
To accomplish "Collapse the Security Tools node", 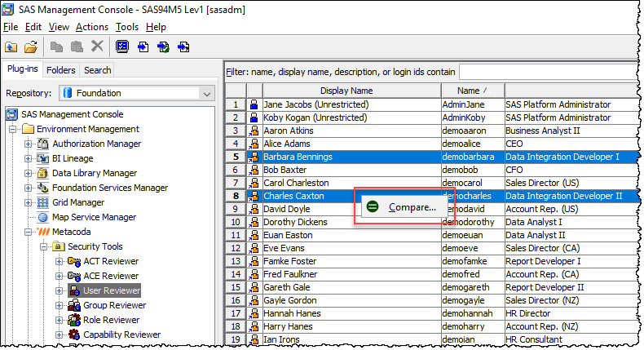I will (x=43, y=246).
